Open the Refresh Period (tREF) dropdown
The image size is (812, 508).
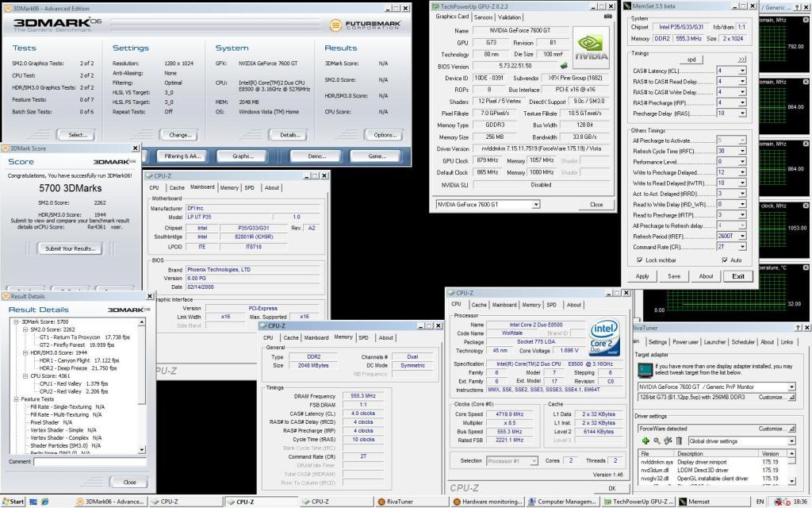tap(742, 236)
